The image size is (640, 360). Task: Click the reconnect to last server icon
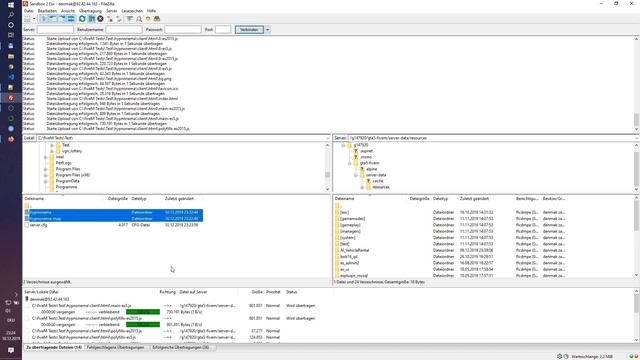point(119,19)
